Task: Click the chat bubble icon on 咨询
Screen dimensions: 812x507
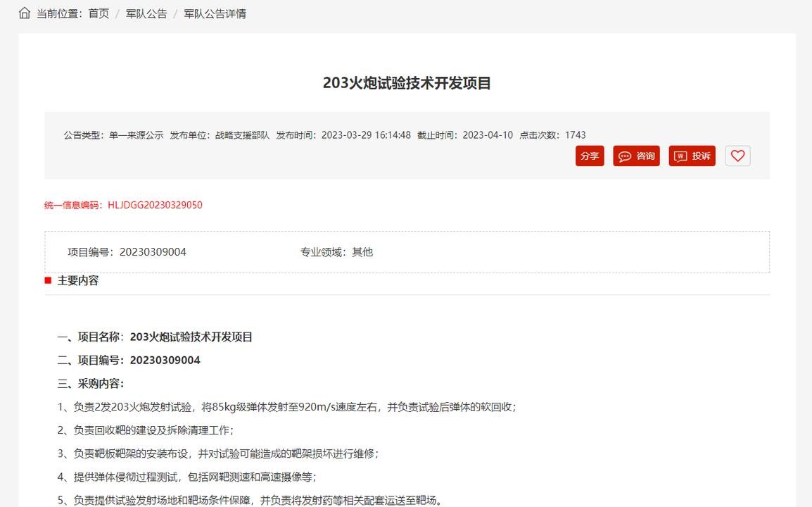Action: pyautogui.click(x=625, y=156)
